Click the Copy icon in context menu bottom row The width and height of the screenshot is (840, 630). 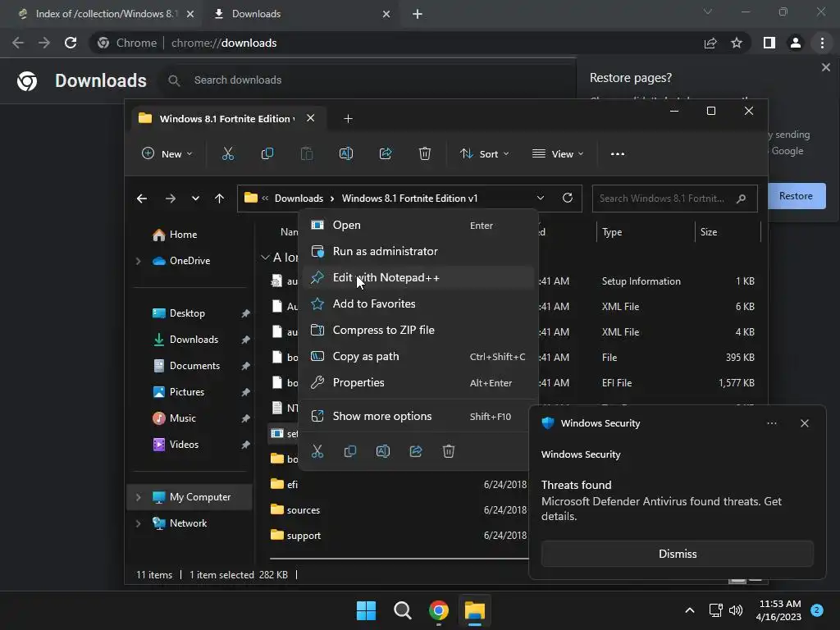(x=349, y=451)
